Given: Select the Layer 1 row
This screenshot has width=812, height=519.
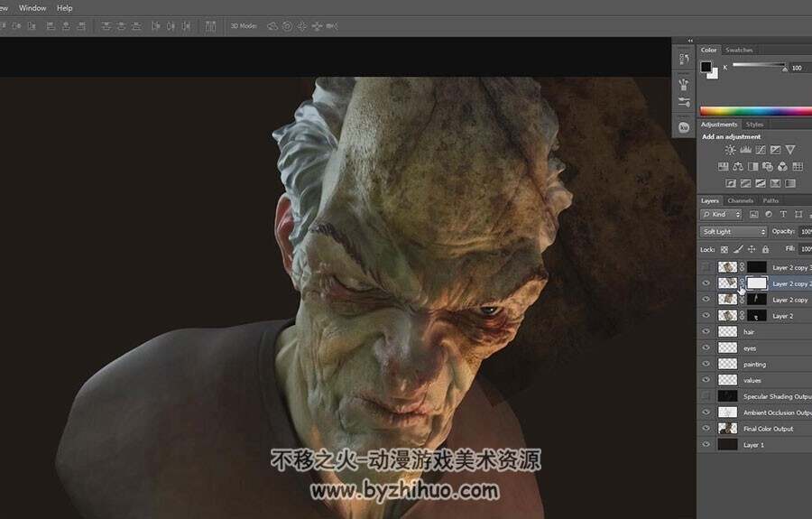Looking at the screenshot, I should [754, 444].
